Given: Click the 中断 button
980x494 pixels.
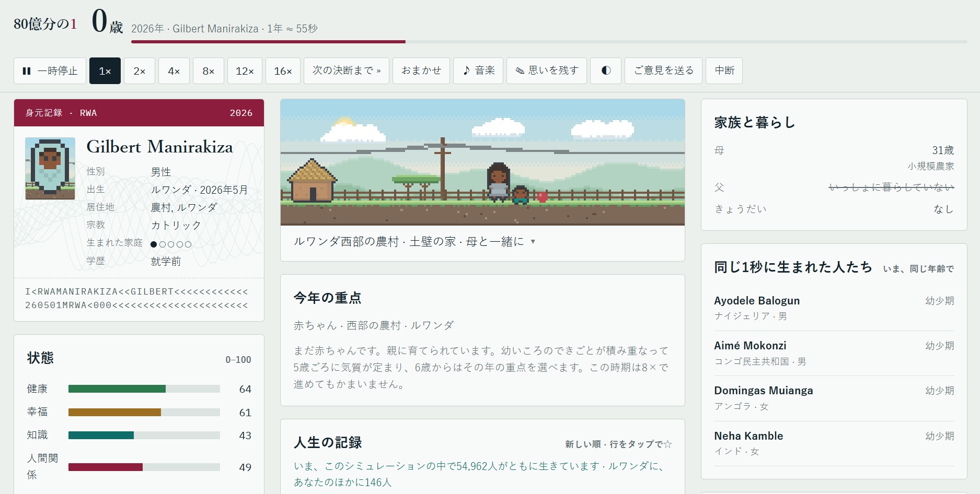Looking at the screenshot, I should 724,70.
